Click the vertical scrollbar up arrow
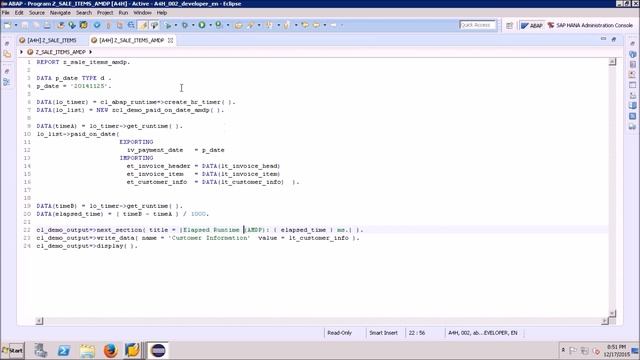The height and width of the screenshot is (360, 640). [x=612, y=62]
